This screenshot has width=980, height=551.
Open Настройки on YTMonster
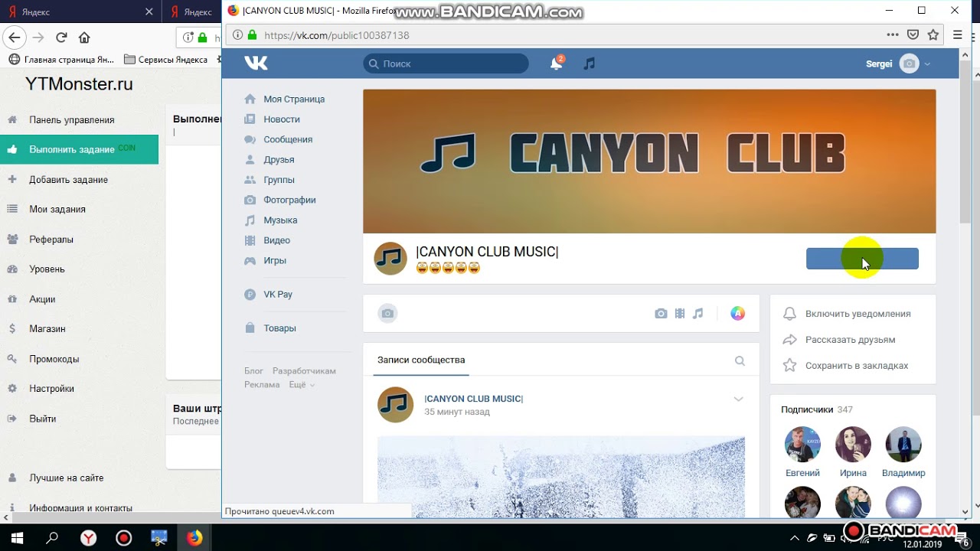pos(51,389)
